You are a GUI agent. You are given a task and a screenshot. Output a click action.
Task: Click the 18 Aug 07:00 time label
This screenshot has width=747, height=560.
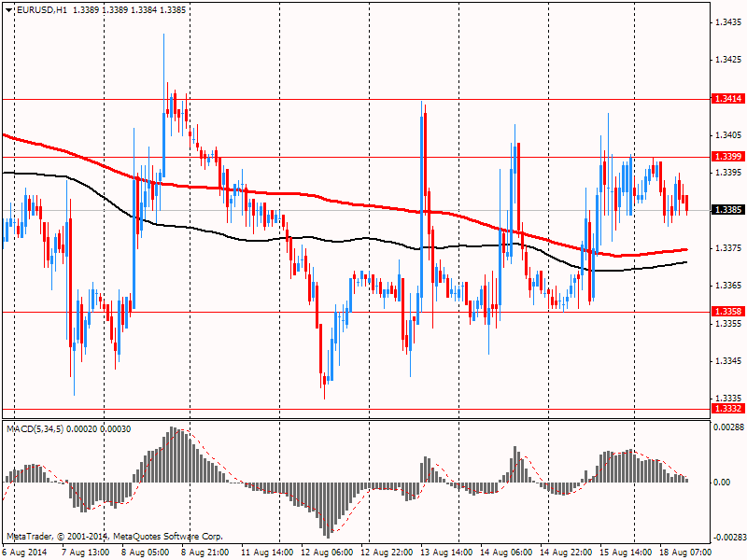(686, 553)
